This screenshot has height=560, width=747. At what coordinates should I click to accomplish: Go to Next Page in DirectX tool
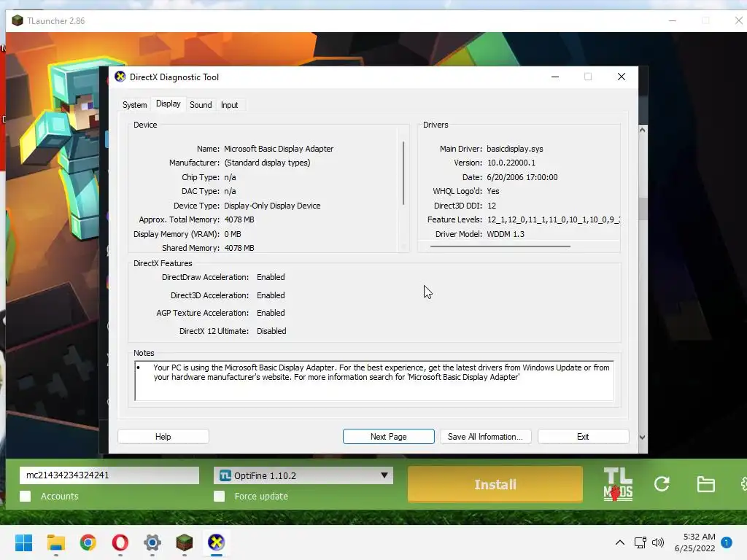389,437
